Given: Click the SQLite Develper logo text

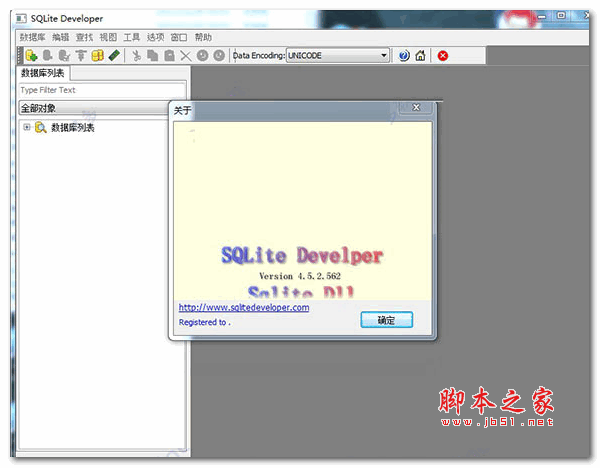Looking at the screenshot, I should [x=302, y=255].
